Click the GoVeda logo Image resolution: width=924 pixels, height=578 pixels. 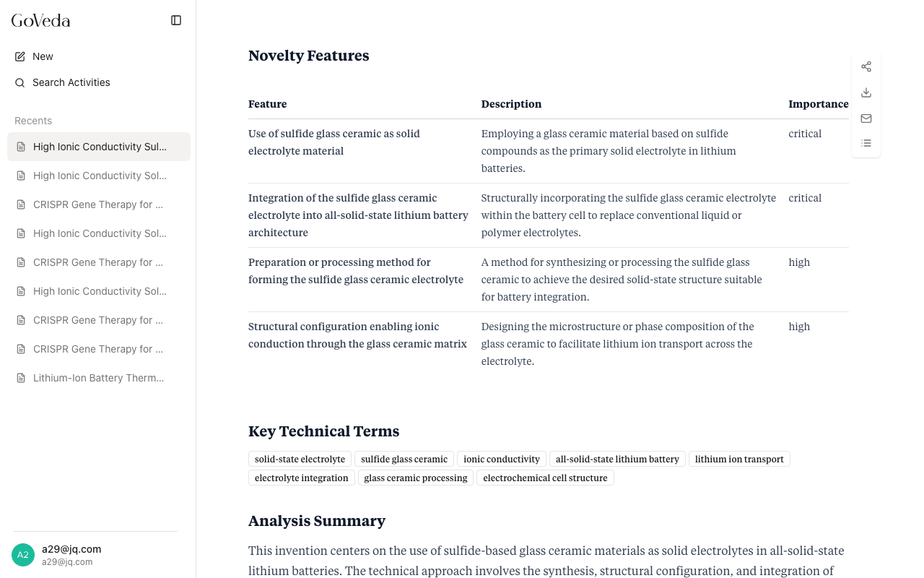pyautogui.click(x=41, y=20)
